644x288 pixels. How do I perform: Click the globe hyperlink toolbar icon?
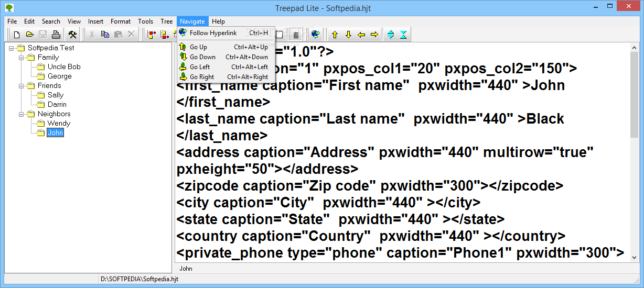tap(315, 35)
